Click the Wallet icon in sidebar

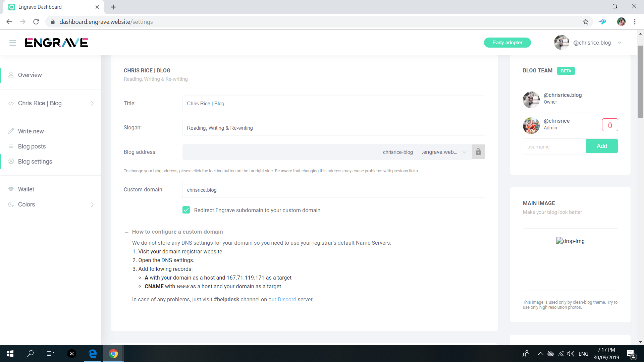[11, 189]
